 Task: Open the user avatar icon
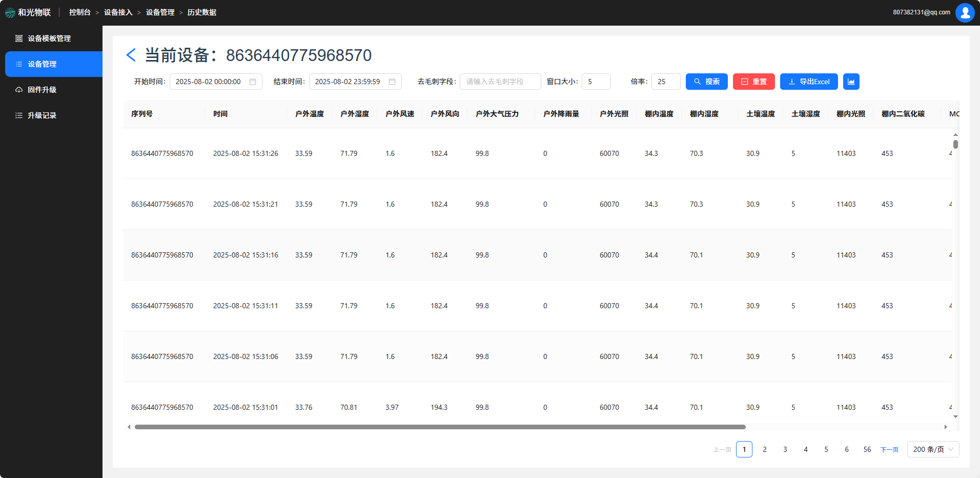coord(965,12)
